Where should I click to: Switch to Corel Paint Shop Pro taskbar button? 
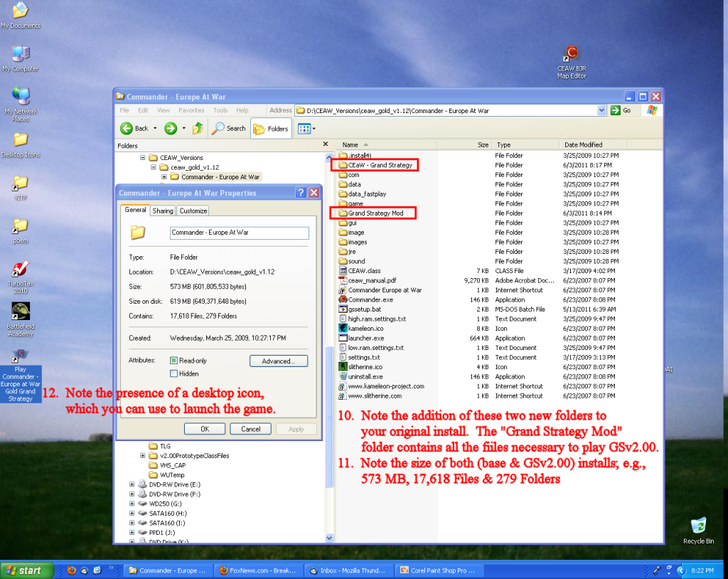tap(439, 570)
